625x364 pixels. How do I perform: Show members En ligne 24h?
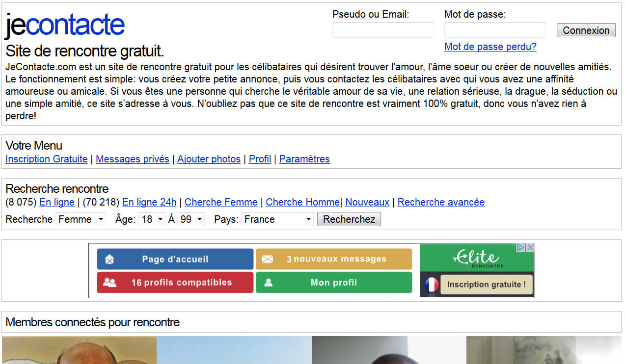click(149, 202)
